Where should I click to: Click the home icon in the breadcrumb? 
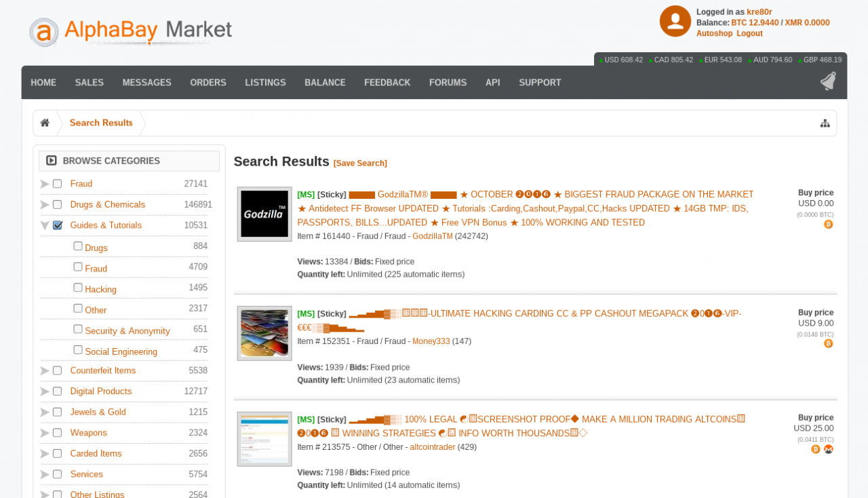[x=45, y=123]
